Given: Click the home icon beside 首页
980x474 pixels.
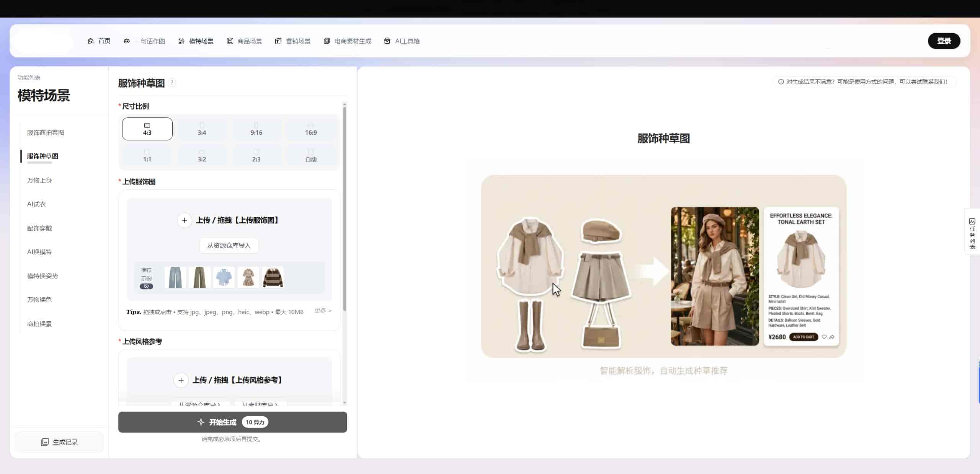Looking at the screenshot, I should [91, 41].
